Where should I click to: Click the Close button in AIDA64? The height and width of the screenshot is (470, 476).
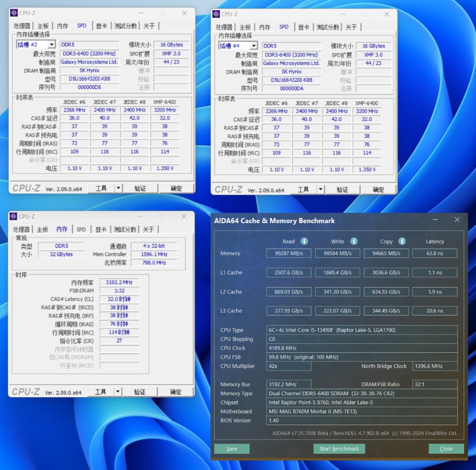446,448
